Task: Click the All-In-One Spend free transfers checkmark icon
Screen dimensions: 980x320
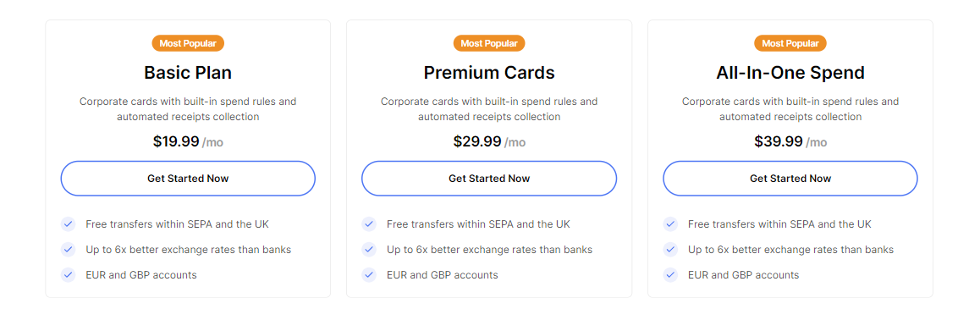Action: point(670,223)
